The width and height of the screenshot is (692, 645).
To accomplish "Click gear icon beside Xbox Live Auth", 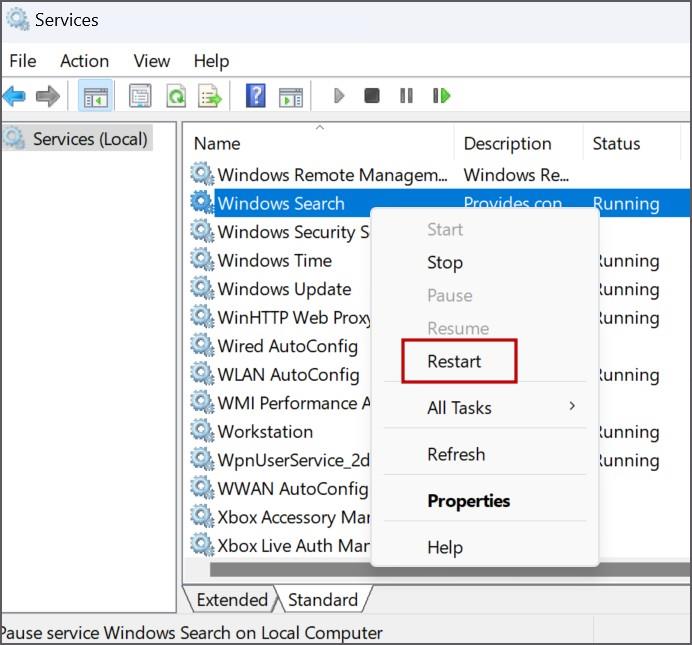I will point(202,545).
